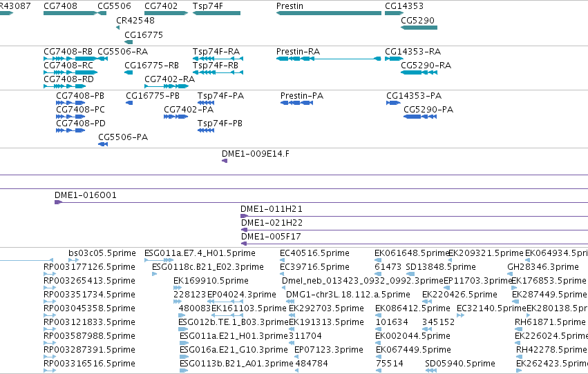The width and height of the screenshot is (588, 374).
Task: Select the CG5506-RA transcript glyph
Action: [102, 59]
